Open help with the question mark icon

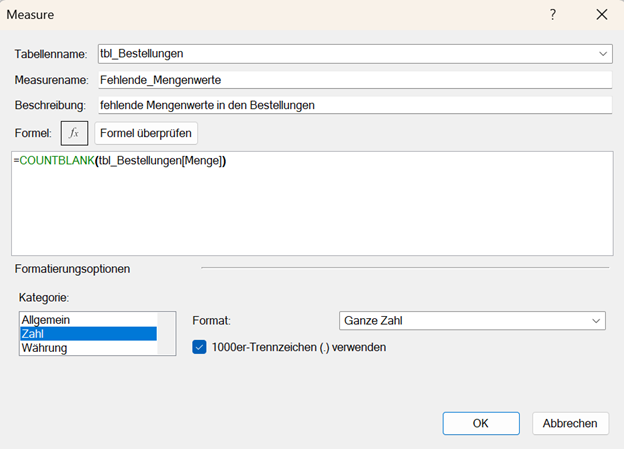[553, 15]
